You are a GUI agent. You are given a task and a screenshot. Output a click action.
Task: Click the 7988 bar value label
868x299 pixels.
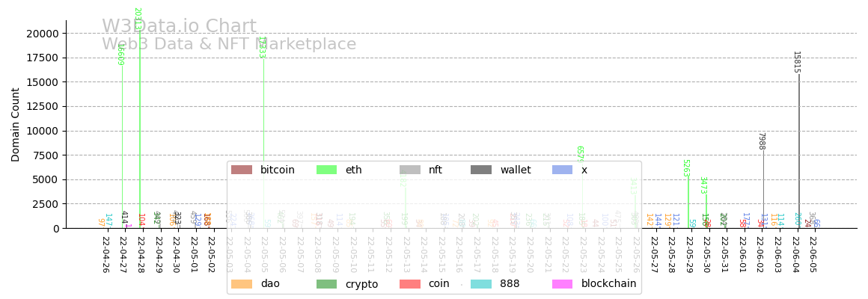[760, 141]
